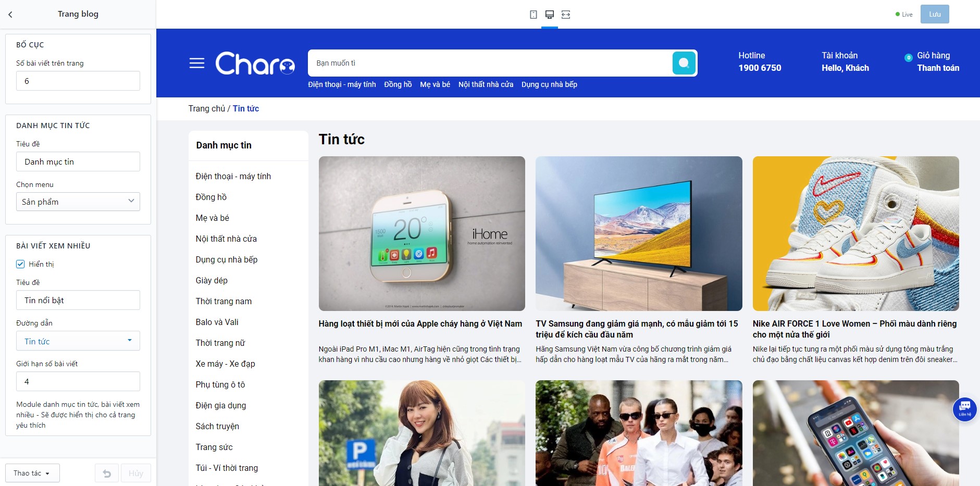Click the Live status indicator

[x=904, y=15]
